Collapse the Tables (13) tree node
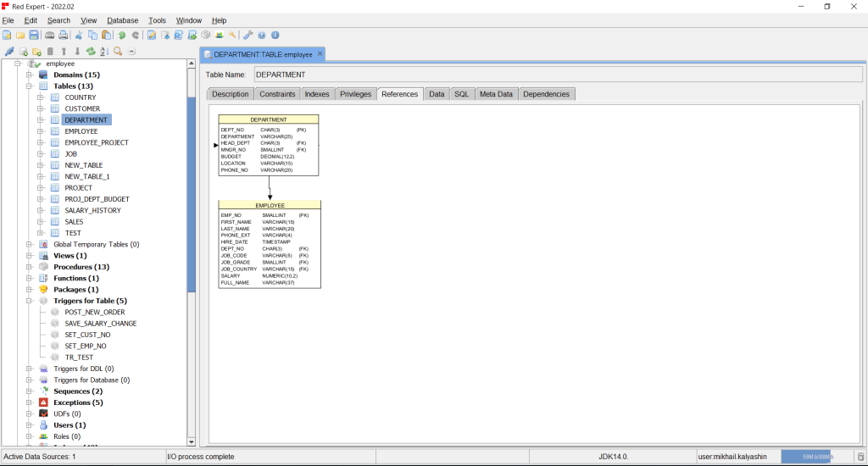This screenshot has width=868, height=466. click(x=29, y=86)
